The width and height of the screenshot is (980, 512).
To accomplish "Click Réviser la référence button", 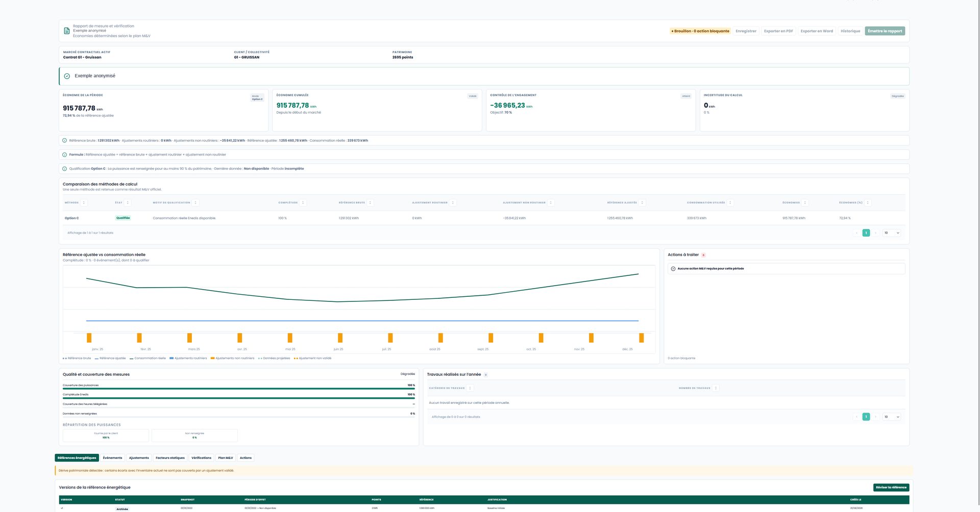I will coord(891,488).
